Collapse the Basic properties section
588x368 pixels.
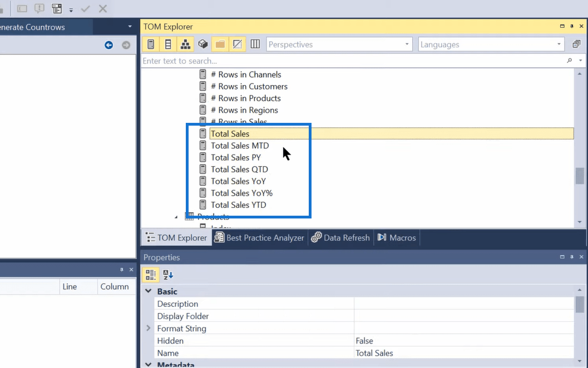coord(149,291)
